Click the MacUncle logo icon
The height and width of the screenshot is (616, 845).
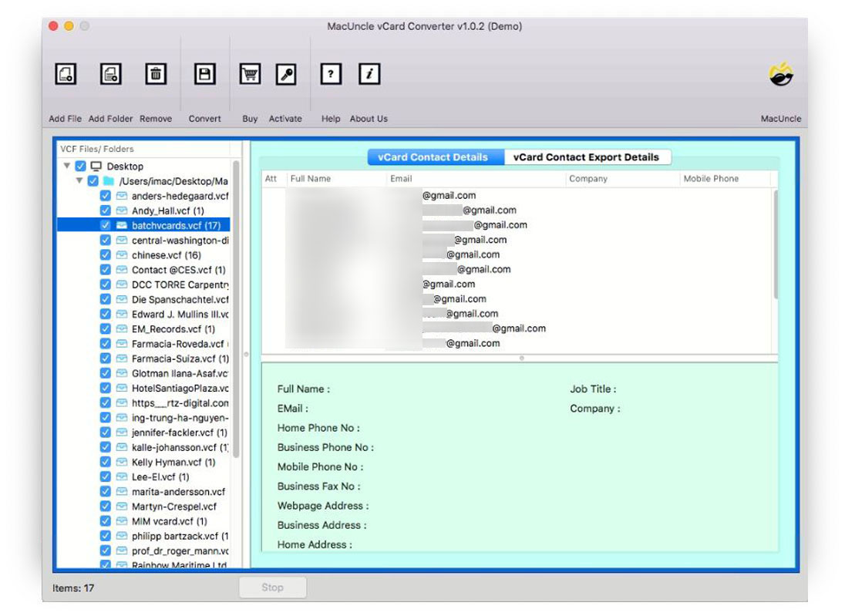click(x=780, y=73)
